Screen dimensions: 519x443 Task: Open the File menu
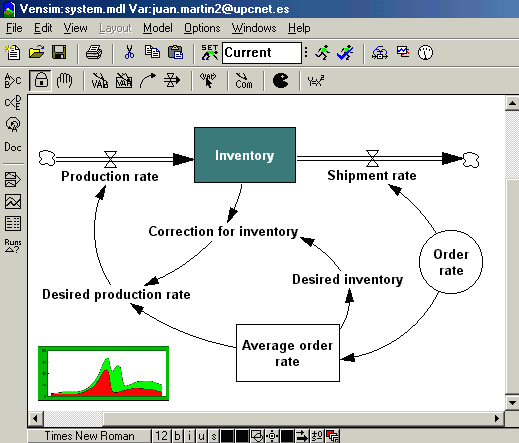pos(14,28)
